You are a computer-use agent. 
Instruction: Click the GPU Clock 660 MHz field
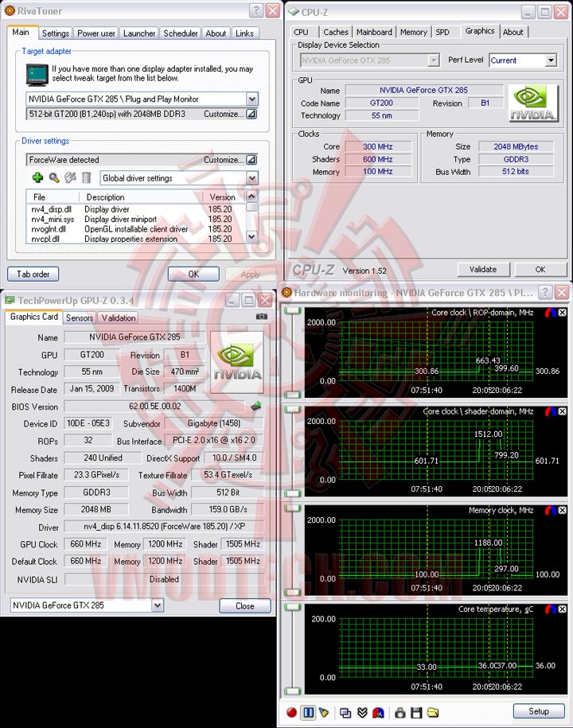point(85,543)
